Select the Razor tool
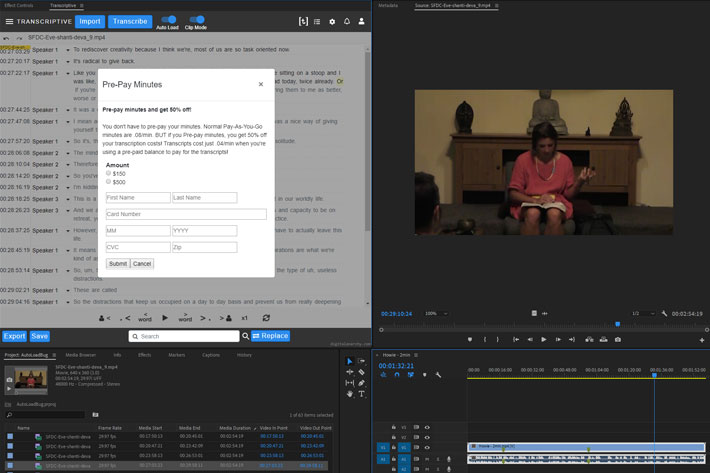Viewport: 710px width, 473px height. [x=361, y=372]
